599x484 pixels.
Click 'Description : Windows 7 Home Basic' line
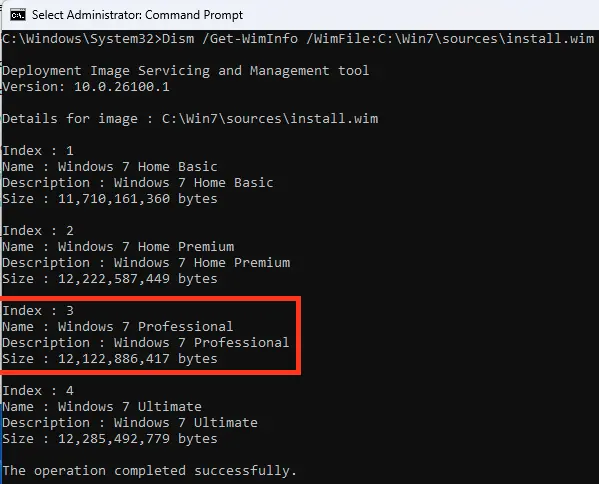click(138, 183)
